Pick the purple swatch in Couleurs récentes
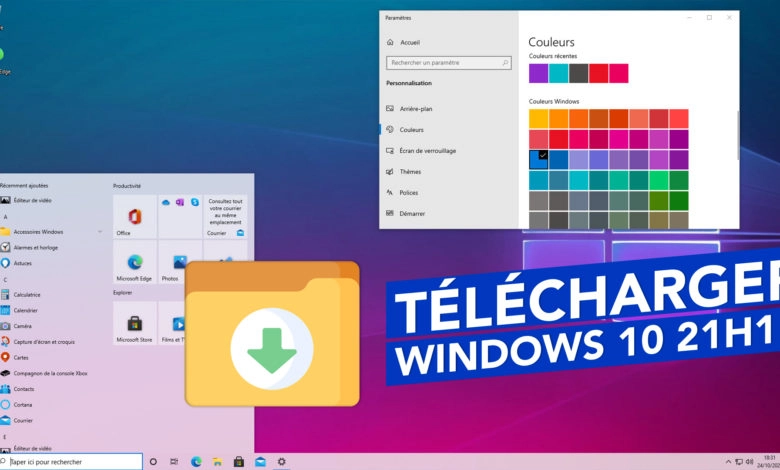Viewport: 780px width, 470px height. coord(538,74)
